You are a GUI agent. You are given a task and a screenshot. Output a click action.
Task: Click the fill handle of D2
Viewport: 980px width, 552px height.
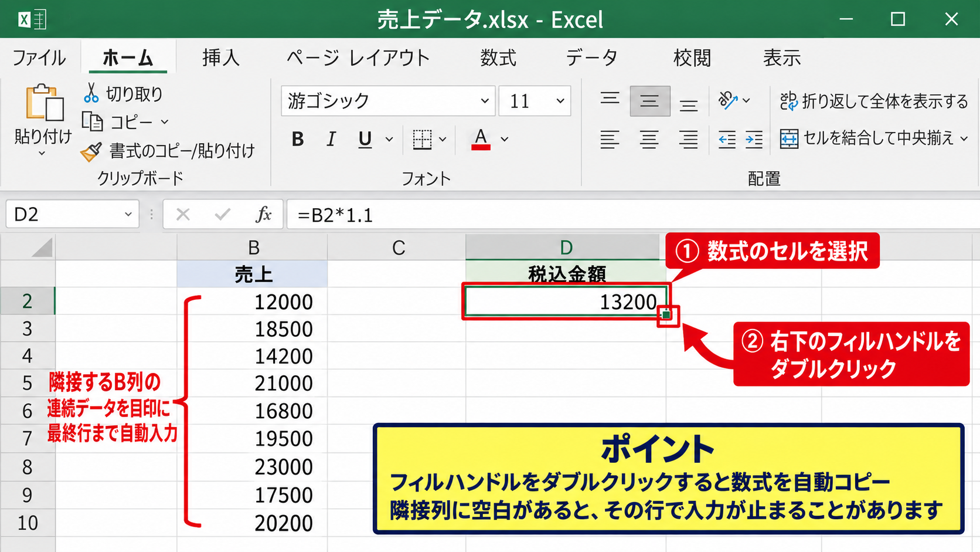point(666,315)
